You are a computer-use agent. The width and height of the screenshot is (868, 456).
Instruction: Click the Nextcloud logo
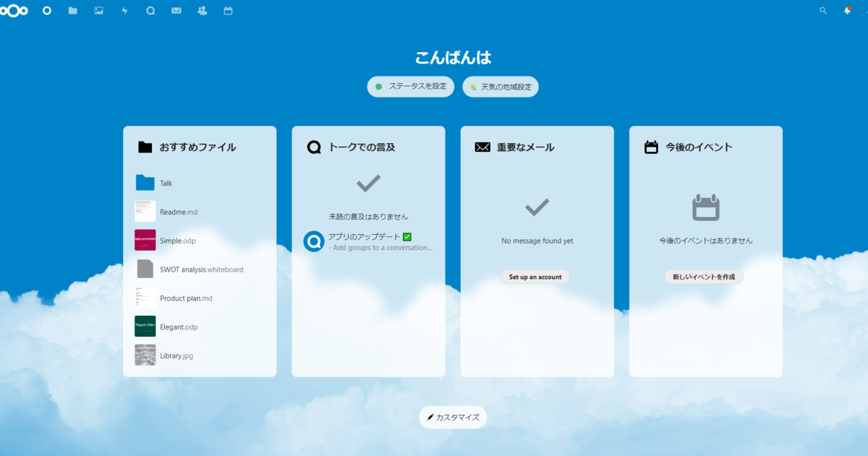(x=14, y=11)
